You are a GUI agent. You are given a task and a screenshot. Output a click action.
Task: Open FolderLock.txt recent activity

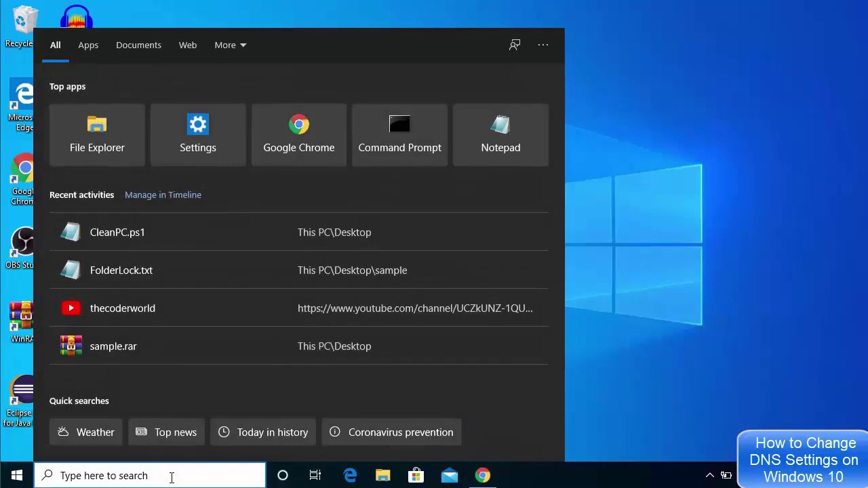298,270
